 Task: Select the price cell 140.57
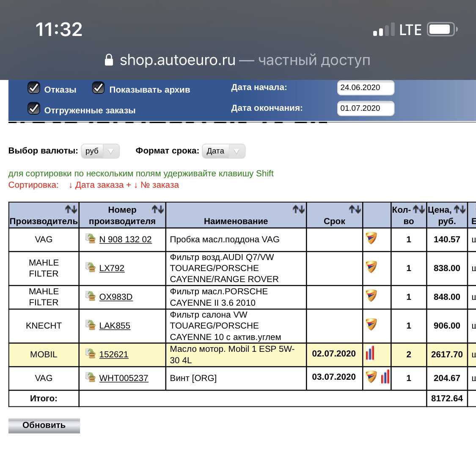click(x=447, y=240)
